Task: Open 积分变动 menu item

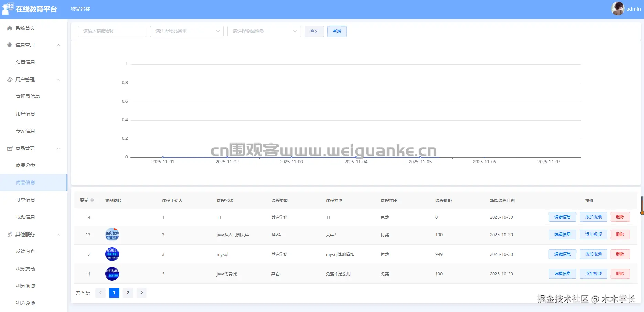Action: 34,269
